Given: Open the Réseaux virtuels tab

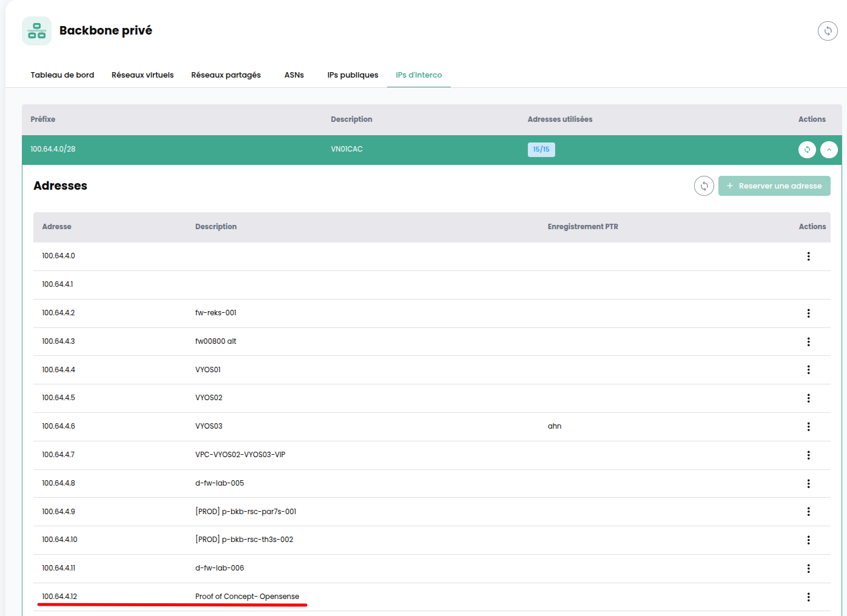Looking at the screenshot, I should [143, 75].
